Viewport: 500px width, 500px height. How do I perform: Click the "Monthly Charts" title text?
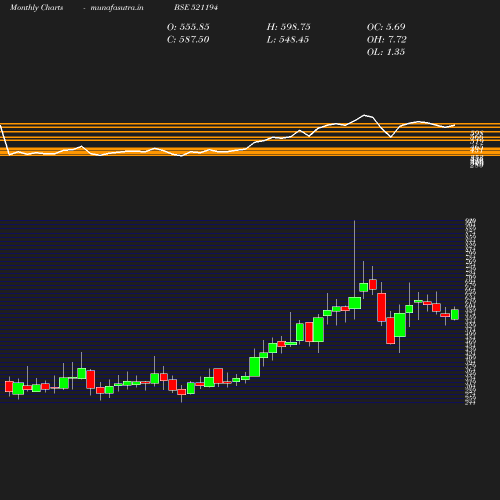tap(36, 7)
